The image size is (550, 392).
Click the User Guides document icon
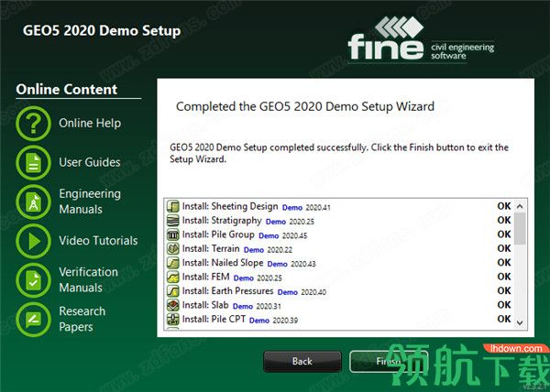(33, 163)
